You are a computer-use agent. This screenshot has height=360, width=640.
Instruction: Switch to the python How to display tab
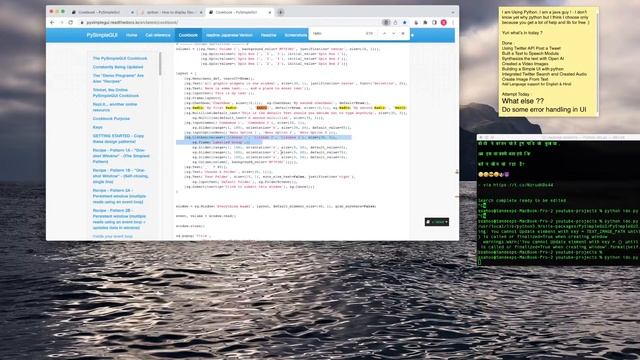pos(171,13)
